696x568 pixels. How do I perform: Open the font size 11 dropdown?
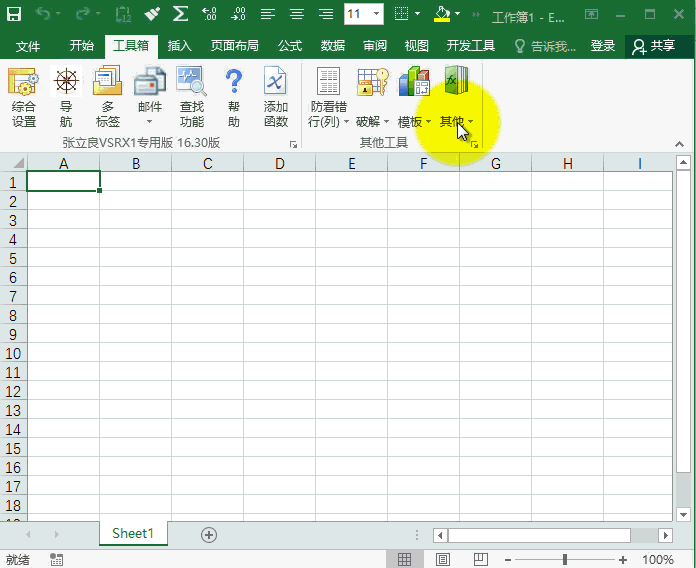pyautogui.click(x=376, y=14)
